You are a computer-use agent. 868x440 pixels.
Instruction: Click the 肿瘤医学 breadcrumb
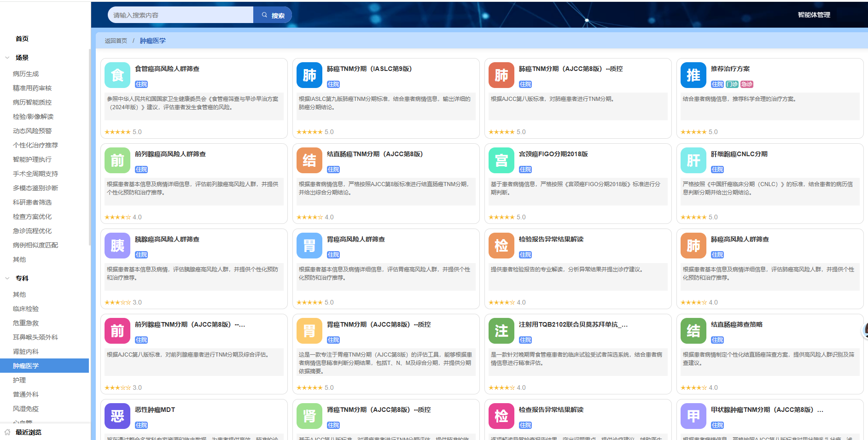click(x=153, y=41)
